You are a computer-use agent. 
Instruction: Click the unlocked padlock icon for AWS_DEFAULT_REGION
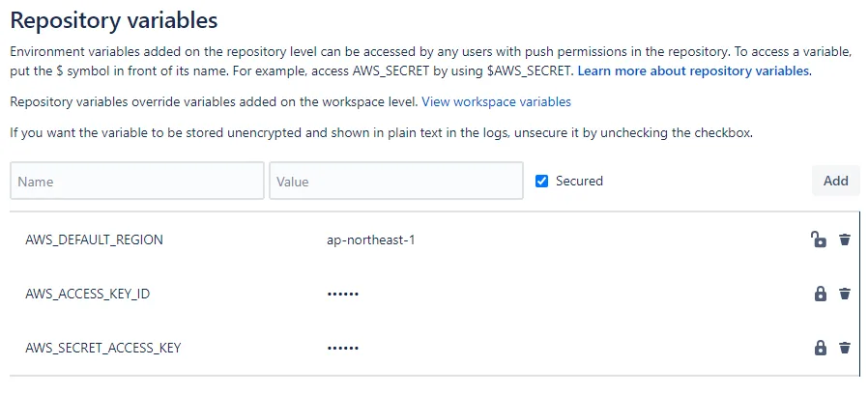818,239
